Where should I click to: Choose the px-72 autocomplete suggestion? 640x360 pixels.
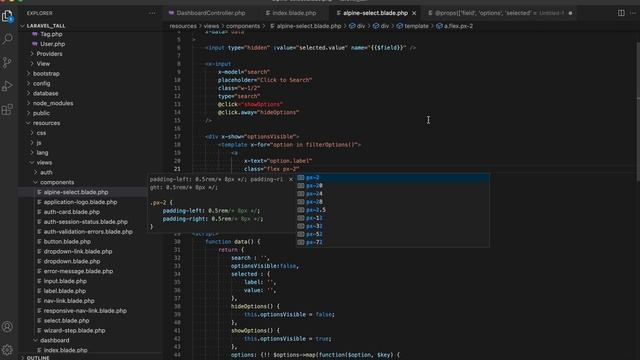393,242
